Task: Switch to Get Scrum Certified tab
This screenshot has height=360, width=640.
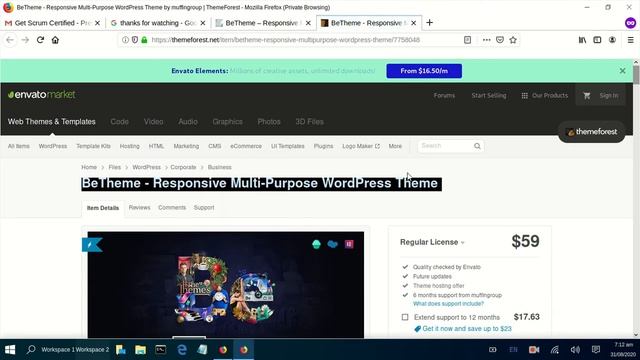Action: (52, 23)
